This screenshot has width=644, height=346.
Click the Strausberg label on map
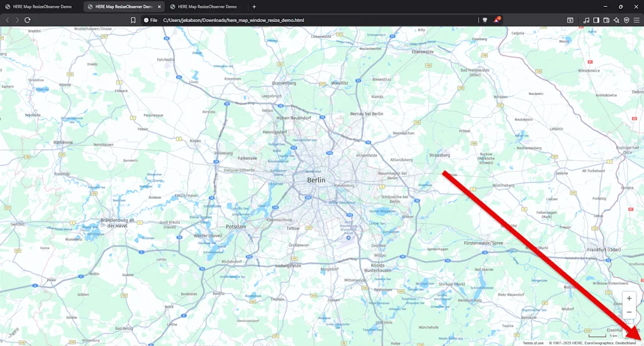(x=439, y=155)
